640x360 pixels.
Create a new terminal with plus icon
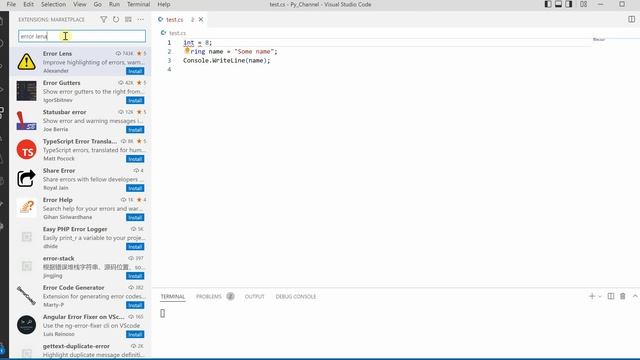[592, 296]
